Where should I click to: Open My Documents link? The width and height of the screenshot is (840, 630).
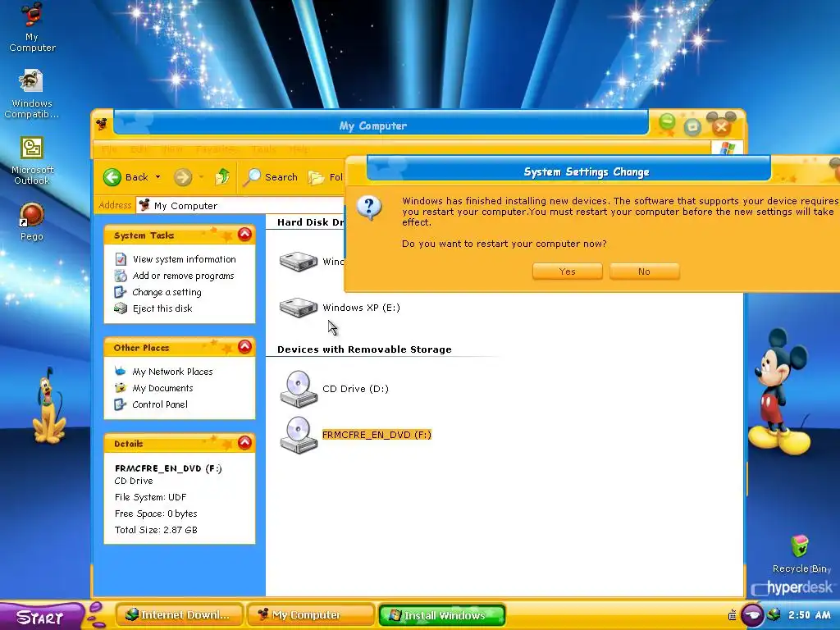[162, 388]
